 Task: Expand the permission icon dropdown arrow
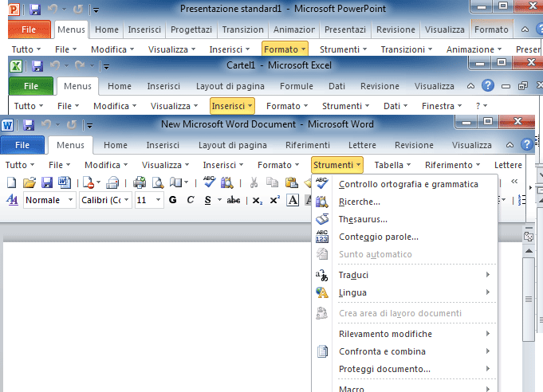click(x=98, y=182)
